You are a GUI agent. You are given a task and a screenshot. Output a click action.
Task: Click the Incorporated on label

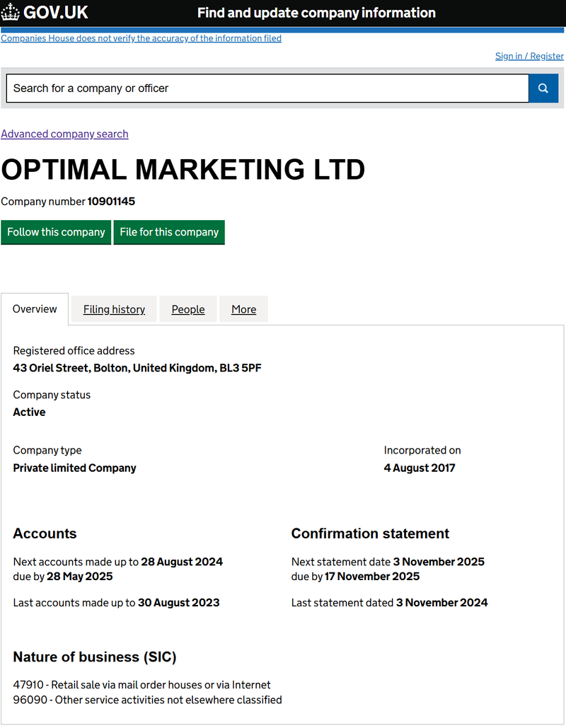point(422,451)
